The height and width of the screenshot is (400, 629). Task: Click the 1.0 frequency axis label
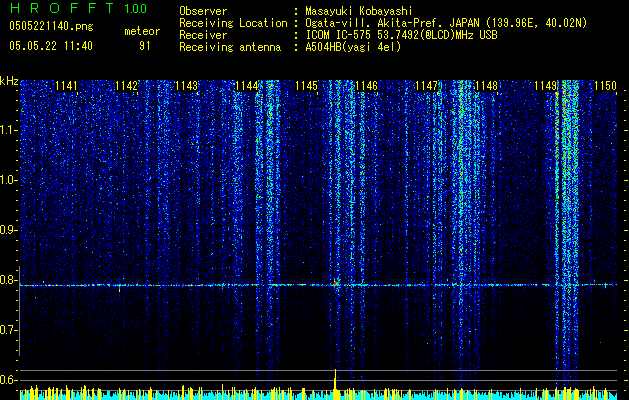(8, 180)
